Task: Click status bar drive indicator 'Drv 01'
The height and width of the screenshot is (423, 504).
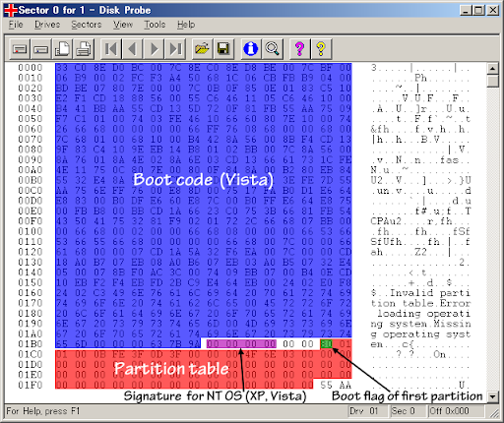Action: click(x=364, y=411)
